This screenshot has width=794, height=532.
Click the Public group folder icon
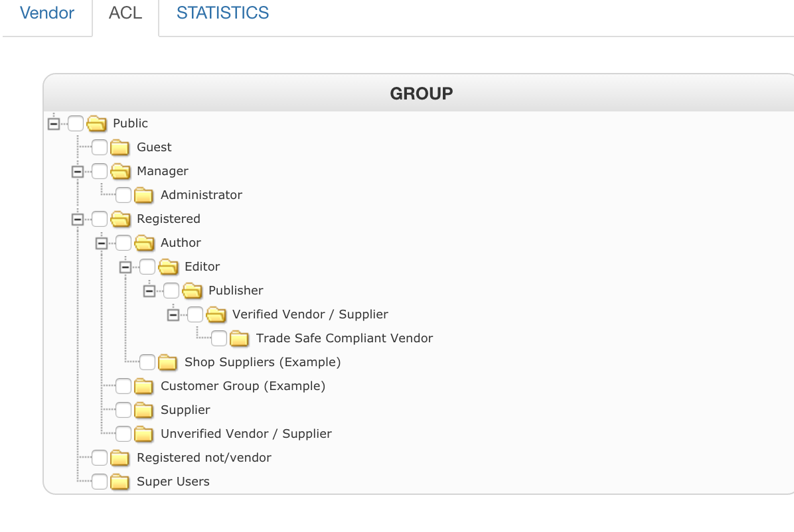point(97,123)
